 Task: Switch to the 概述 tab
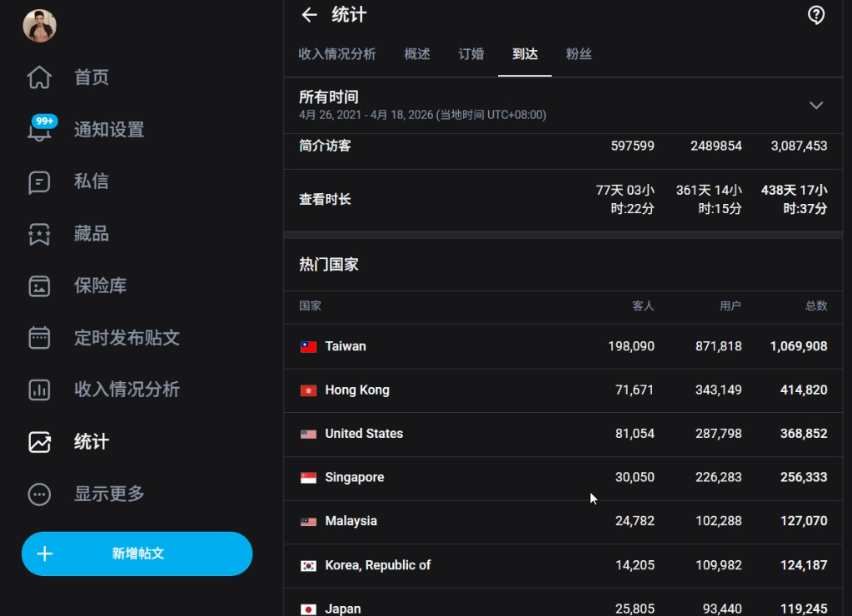tap(417, 54)
